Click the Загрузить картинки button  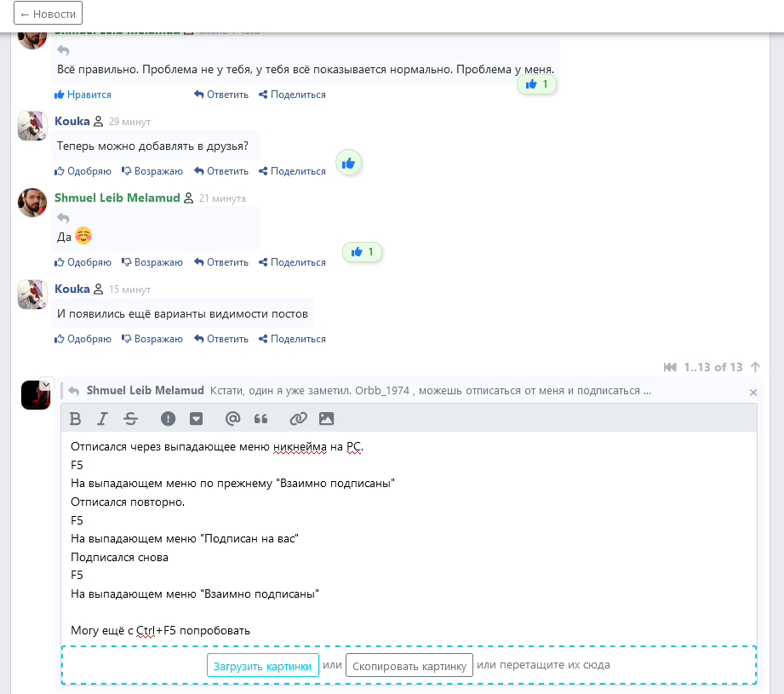pyautogui.click(x=262, y=665)
